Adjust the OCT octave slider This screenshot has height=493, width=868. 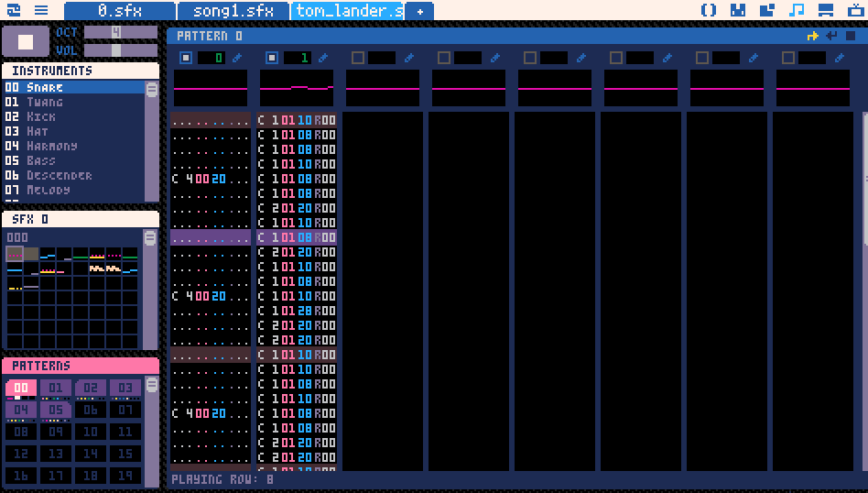tap(121, 32)
